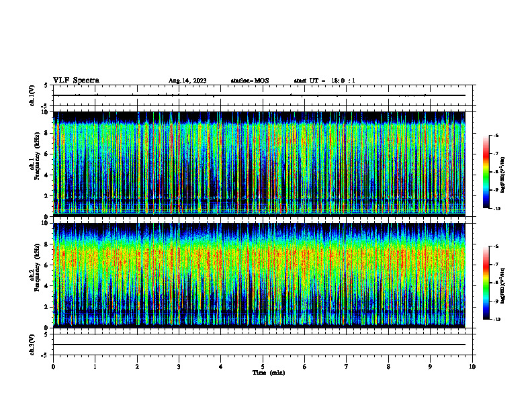The height and width of the screenshot is (411, 532).
Task: Click the "-10" tick on ch.2 colorbar
Action: tap(497, 320)
